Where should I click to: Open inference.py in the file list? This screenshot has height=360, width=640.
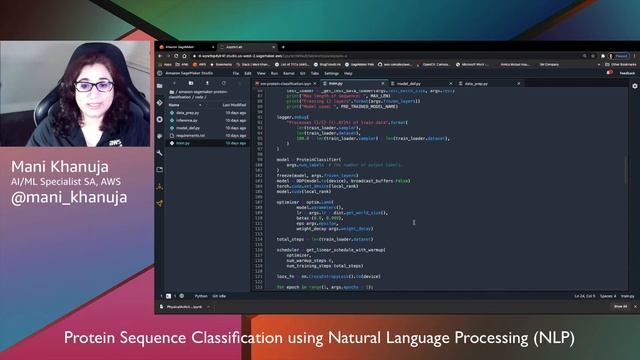click(208, 120)
